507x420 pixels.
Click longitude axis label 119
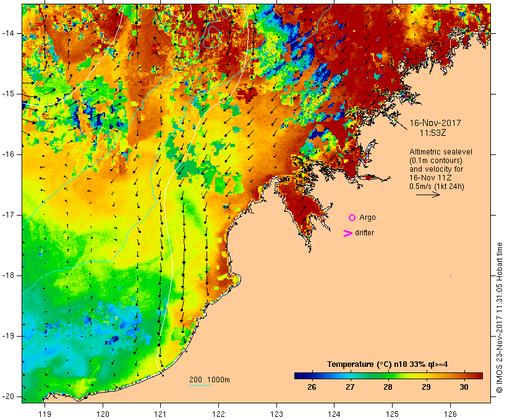tap(45, 414)
